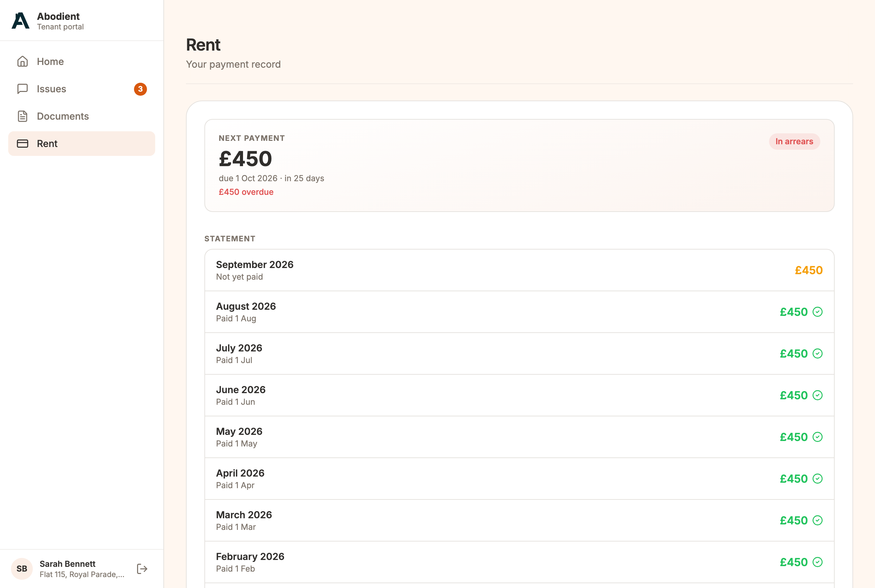Click the Paid 1 May text

(237, 444)
